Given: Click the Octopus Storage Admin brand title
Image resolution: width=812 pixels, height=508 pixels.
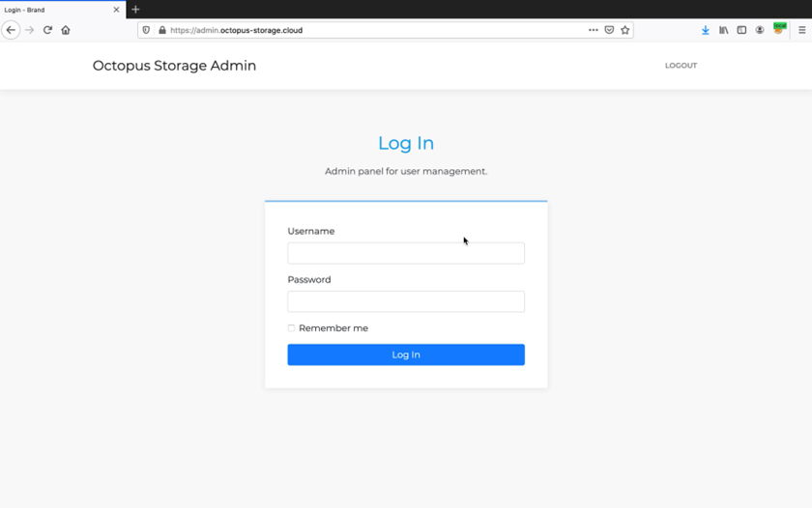Looking at the screenshot, I should point(175,66).
